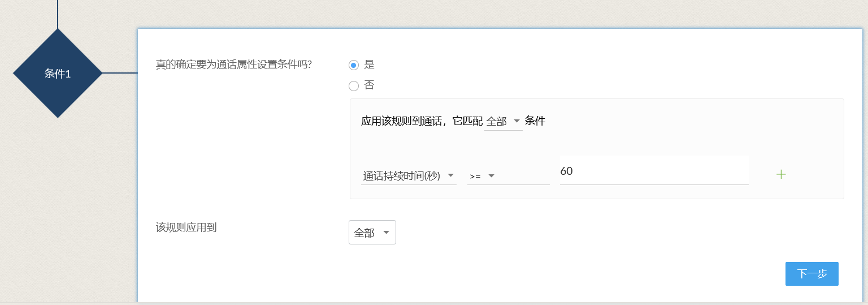Click the green plus icon to add condition
The height and width of the screenshot is (305, 868).
[781, 174]
